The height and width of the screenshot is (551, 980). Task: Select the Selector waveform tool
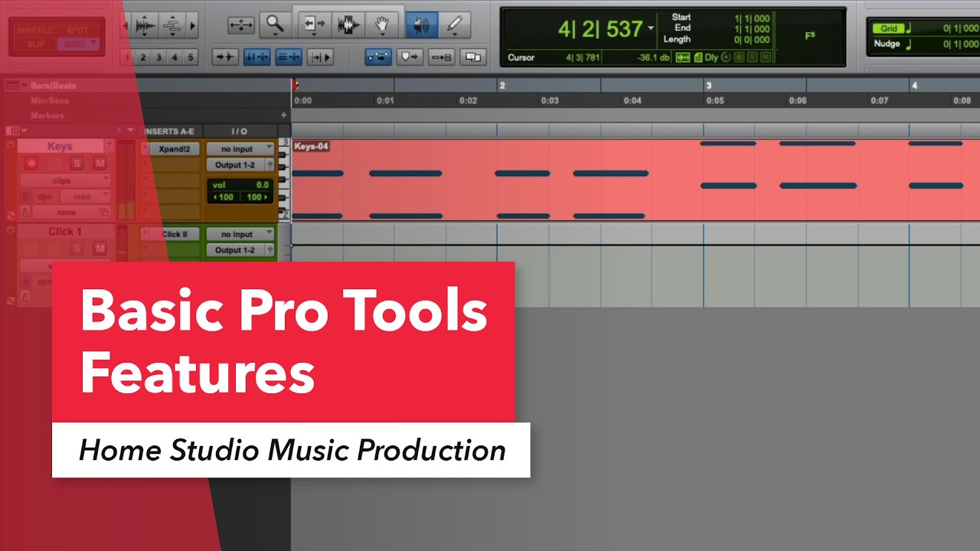point(348,25)
